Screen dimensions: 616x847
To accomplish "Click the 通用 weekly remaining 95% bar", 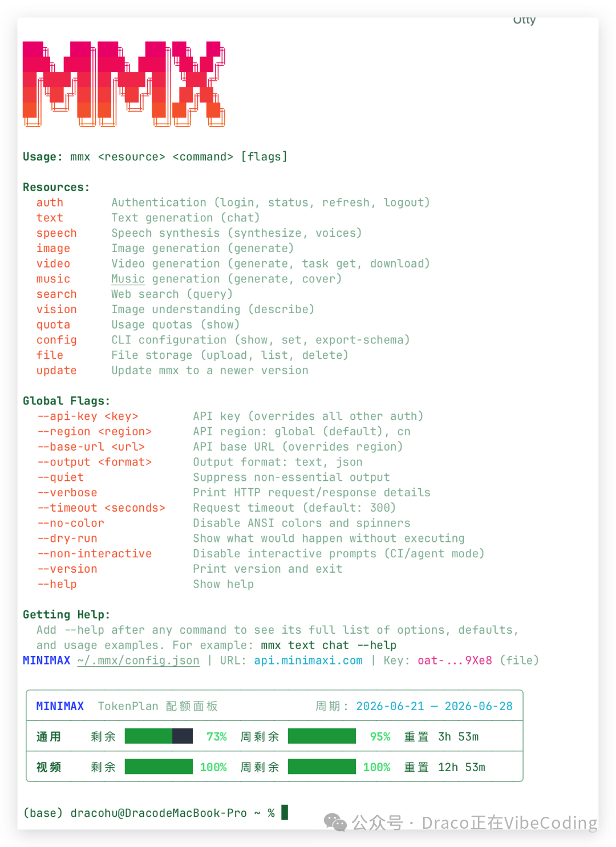I will 322,736.
